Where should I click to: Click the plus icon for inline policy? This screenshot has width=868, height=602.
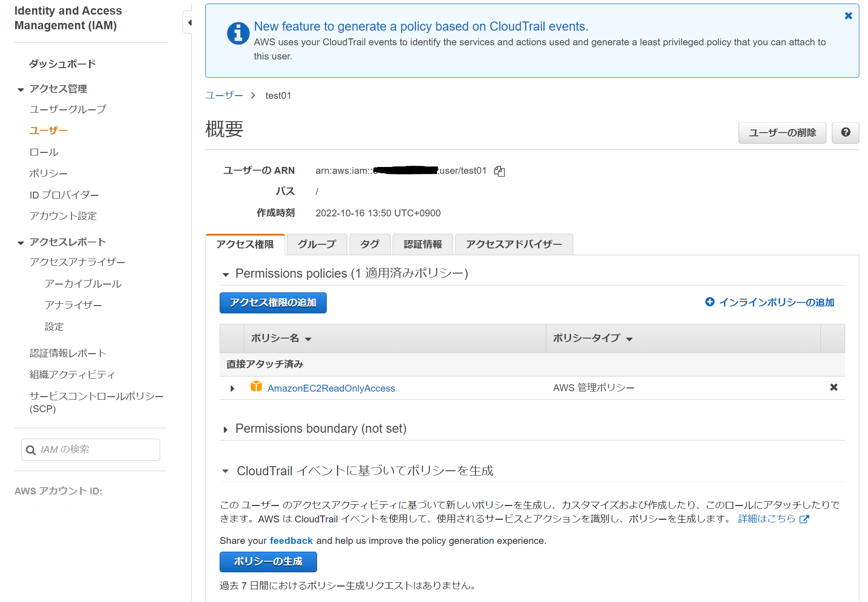(x=710, y=302)
